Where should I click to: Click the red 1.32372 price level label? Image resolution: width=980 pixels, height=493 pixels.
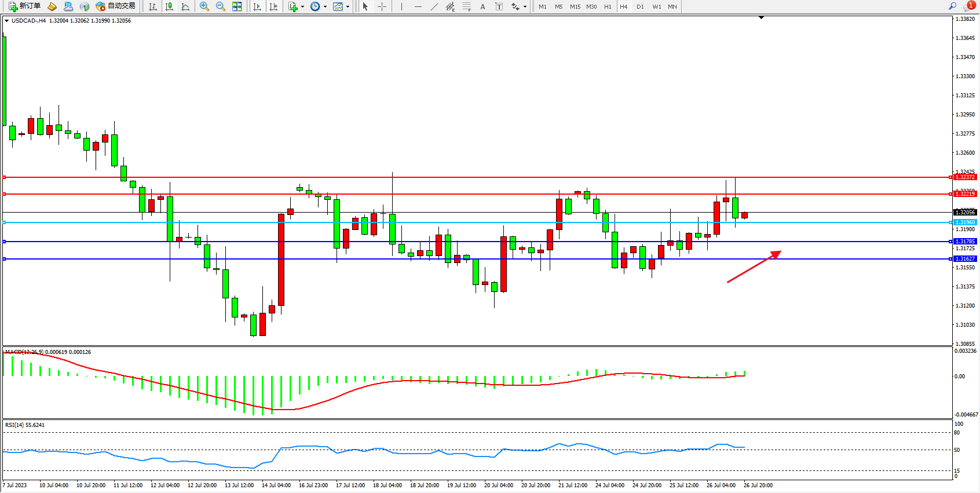(965, 177)
